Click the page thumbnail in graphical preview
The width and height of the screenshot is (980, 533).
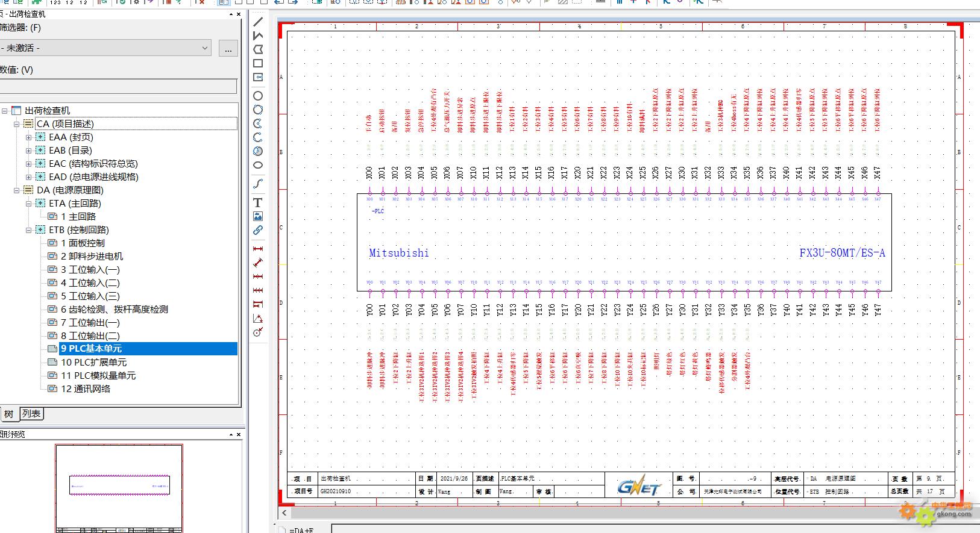coord(119,489)
